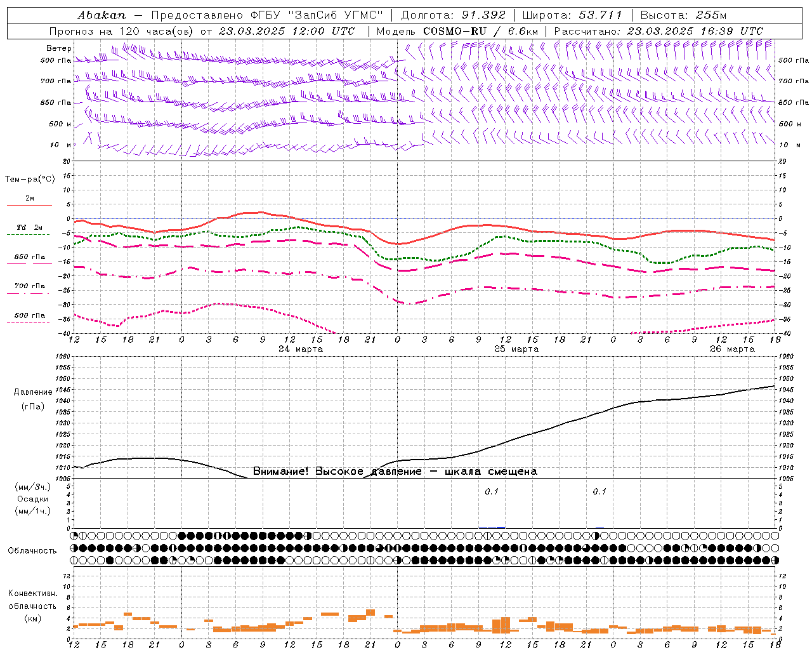Click the 25 марта date label
Image resolution: width=812 pixels, height=650 pixels.
click(x=516, y=349)
